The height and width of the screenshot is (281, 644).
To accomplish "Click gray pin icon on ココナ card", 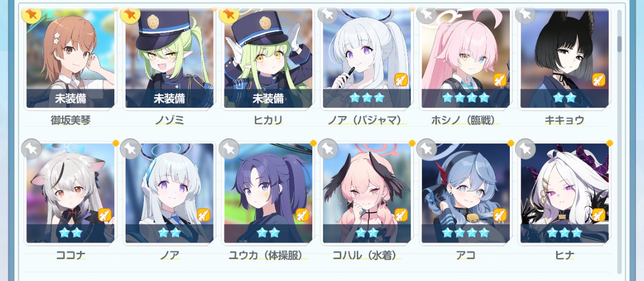I will click(32, 149).
